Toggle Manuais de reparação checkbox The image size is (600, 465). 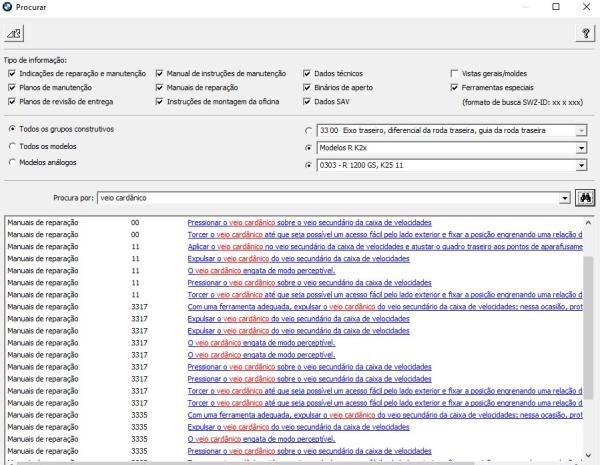click(x=160, y=87)
